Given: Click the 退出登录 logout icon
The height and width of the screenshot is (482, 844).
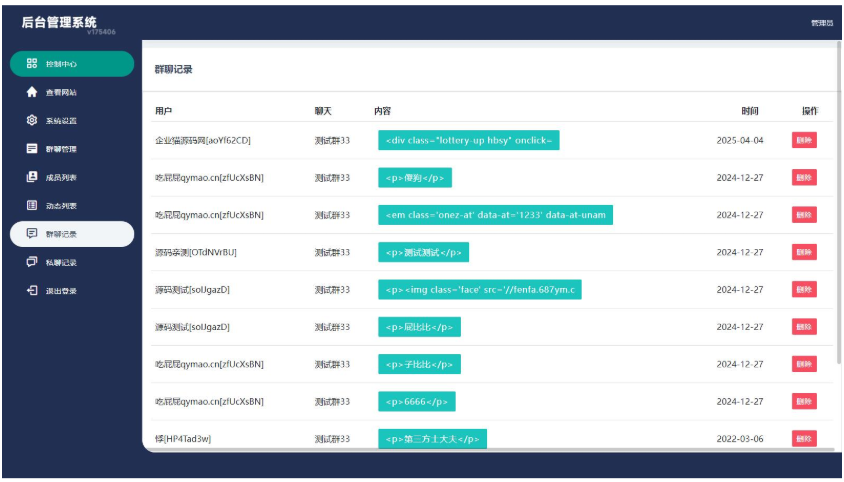Looking at the screenshot, I should [x=32, y=291].
